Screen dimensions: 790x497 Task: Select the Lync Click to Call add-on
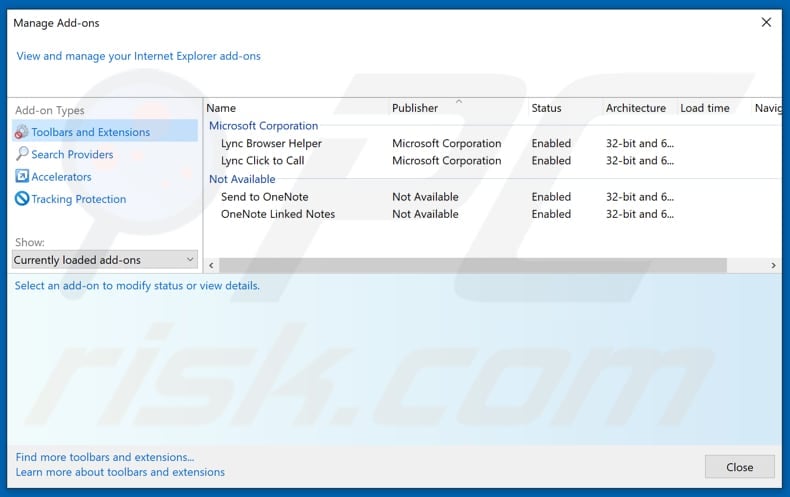(x=262, y=160)
